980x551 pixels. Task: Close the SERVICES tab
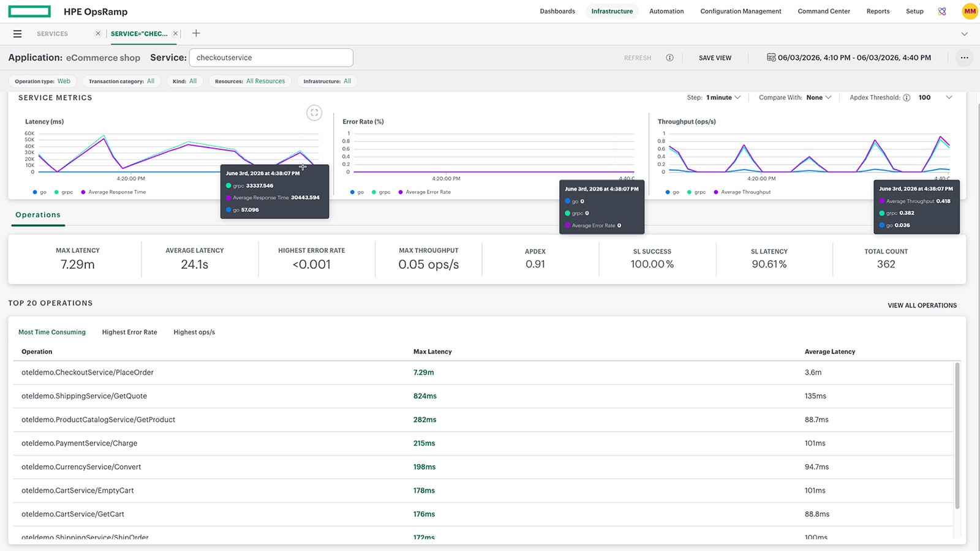click(x=98, y=34)
